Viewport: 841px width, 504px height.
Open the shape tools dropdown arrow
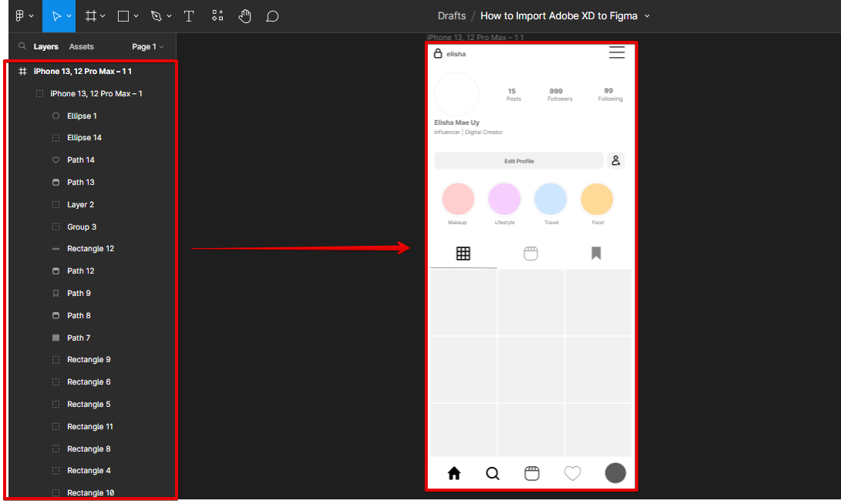pyautogui.click(x=136, y=16)
